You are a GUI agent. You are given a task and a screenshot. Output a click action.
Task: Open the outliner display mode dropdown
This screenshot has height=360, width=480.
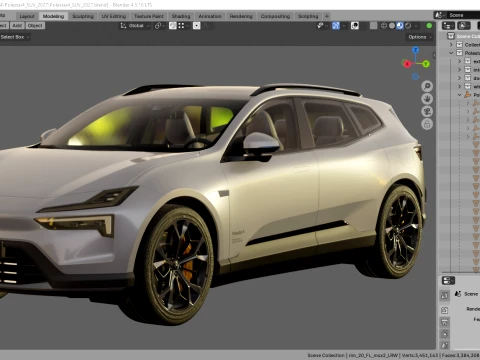(x=464, y=26)
